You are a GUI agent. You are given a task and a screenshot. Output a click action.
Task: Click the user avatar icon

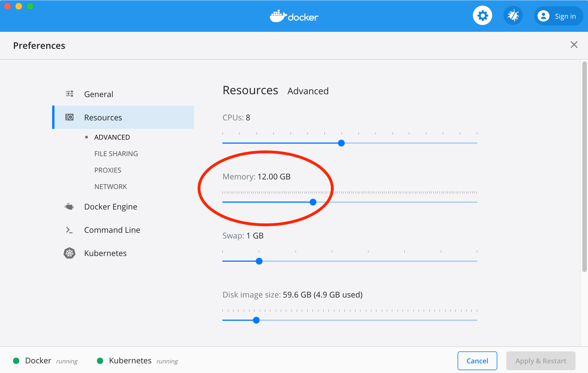click(x=543, y=16)
